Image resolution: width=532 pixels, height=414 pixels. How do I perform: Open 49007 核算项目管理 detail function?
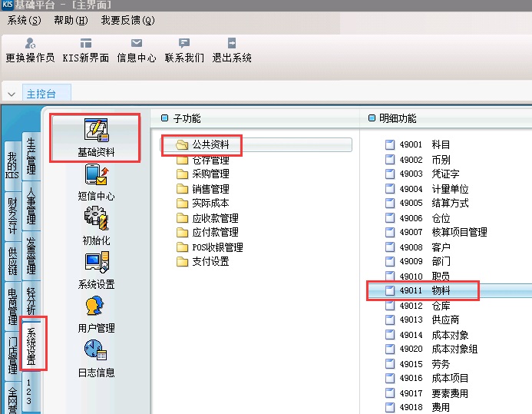coord(436,233)
